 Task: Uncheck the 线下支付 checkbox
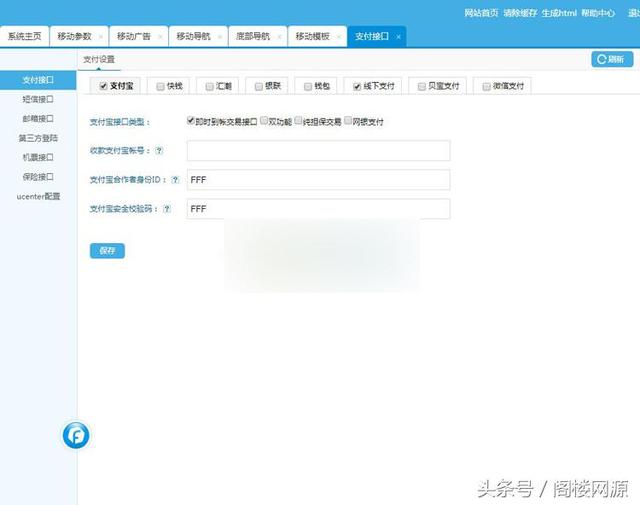[357, 86]
